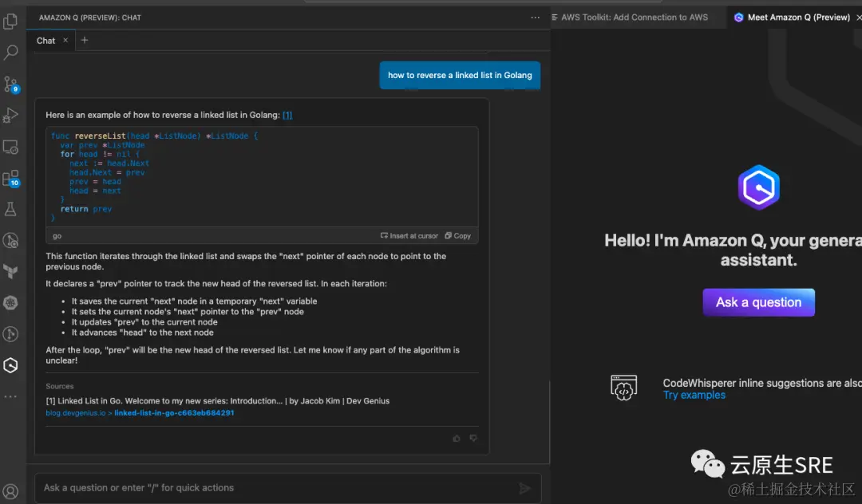Image resolution: width=862 pixels, height=504 pixels.
Task: Click the Ask a question button
Action: coord(759,302)
